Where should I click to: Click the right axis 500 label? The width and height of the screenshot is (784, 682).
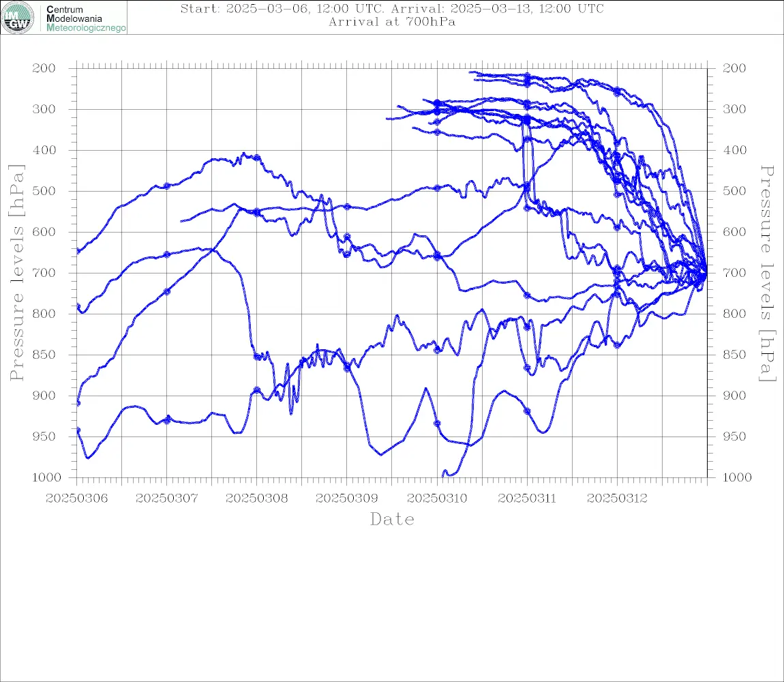click(x=734, y=191)
